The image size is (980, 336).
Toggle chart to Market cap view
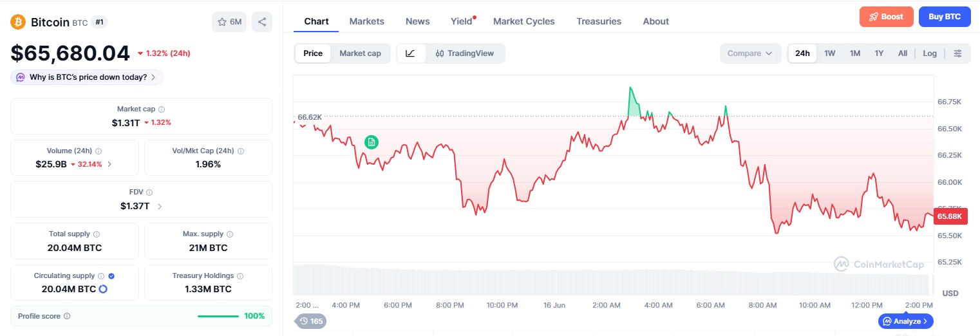(x=360, y=53)
